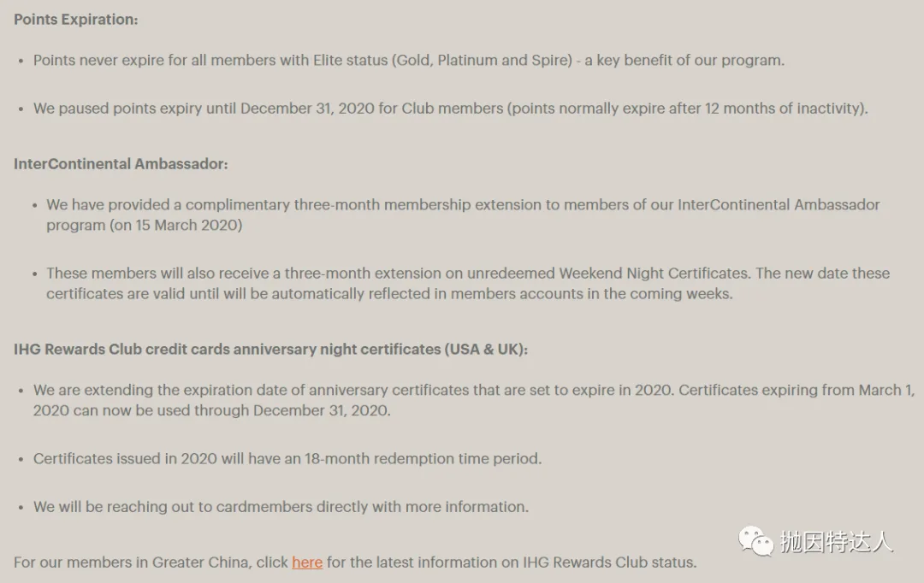Select the "InterContinental Ambassador:" heading

click(121, 163)
